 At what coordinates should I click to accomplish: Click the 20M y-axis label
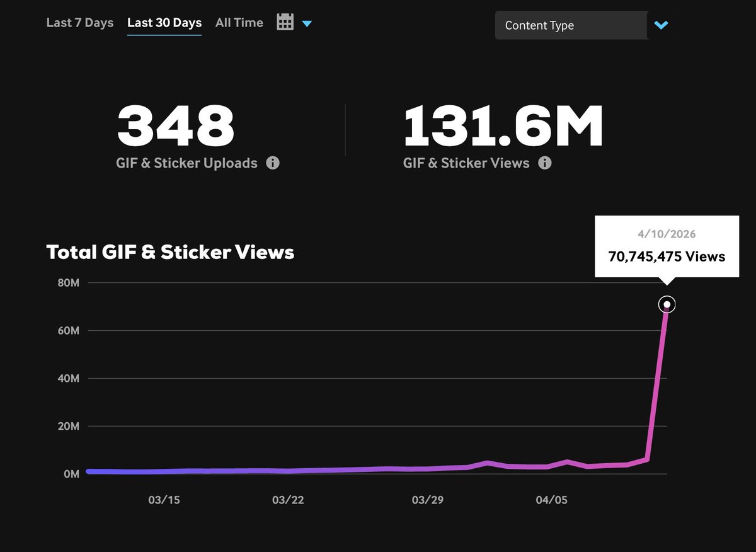pyautogui.click(x=67, y=427)
